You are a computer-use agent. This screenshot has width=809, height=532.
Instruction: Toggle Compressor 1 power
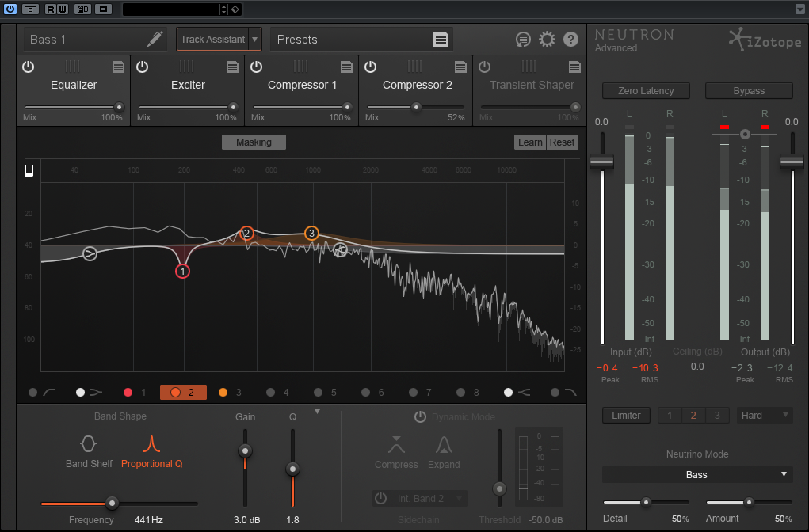tap(256, 66)
